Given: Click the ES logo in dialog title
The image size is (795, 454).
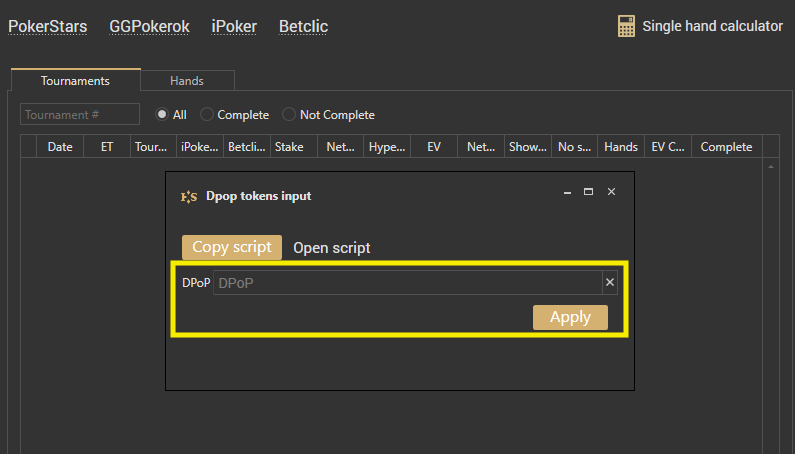Looking at the screenshot, I should (x=188, y=197).
